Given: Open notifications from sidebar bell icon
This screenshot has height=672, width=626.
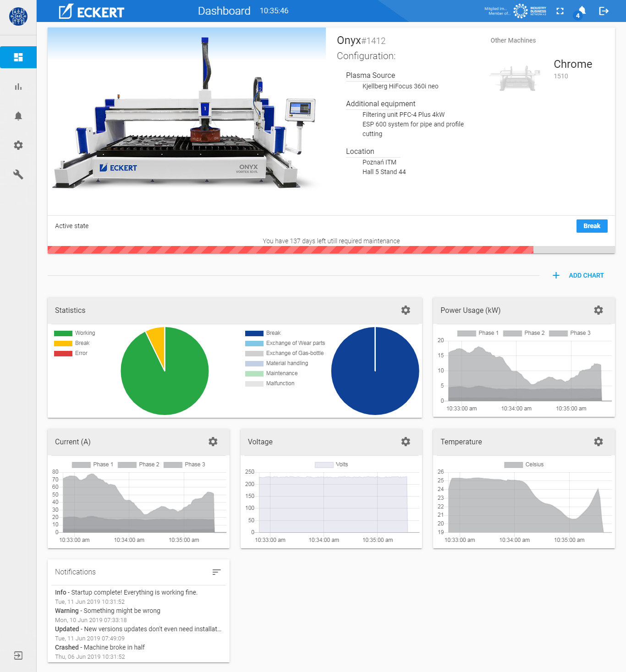Looking at the screenshot, I should (x=18, y=116).
